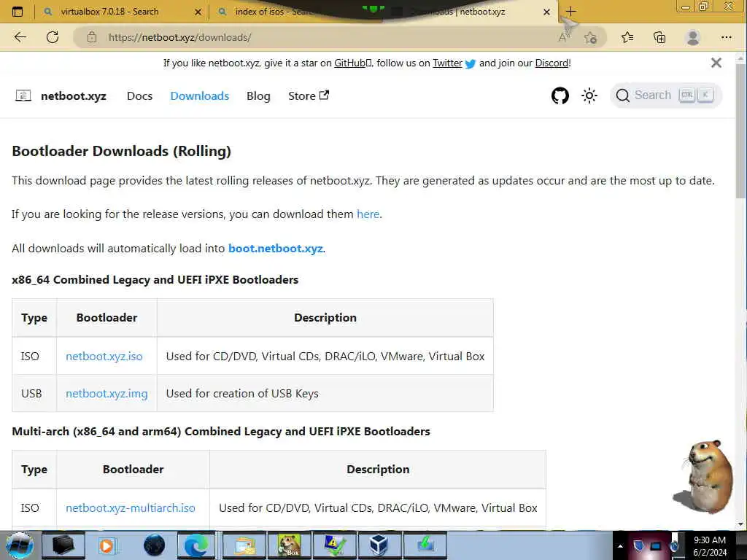Open the browser profile avatar
The width and height of the screenshot is (747, 560).
(693, 37)
